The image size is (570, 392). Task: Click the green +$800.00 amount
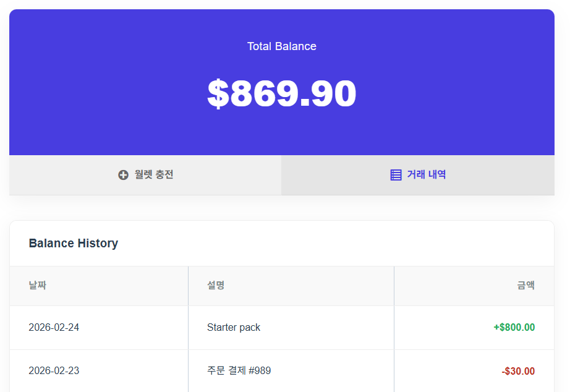[514, 327]
